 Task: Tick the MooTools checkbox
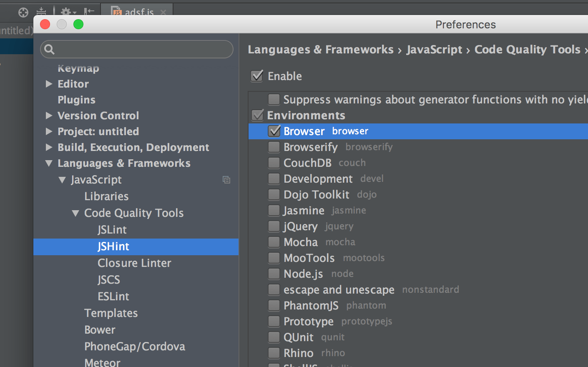click(274, 258)
